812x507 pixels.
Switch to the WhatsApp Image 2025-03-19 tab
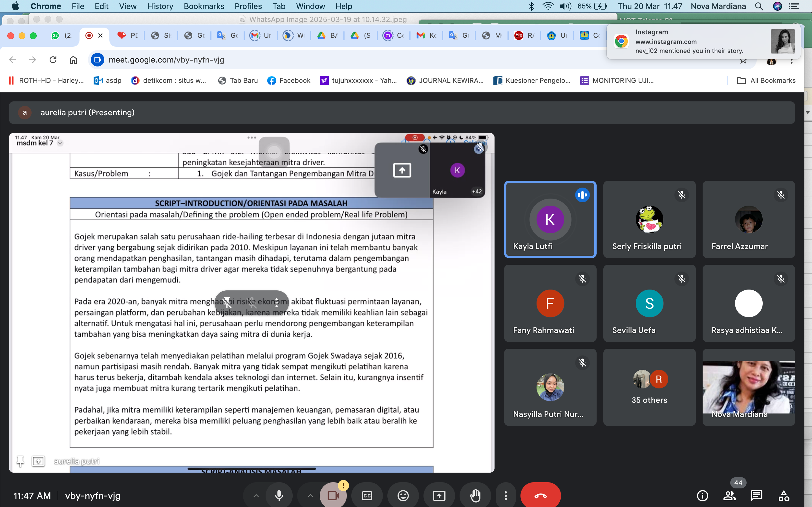click(x=323, y=19)
